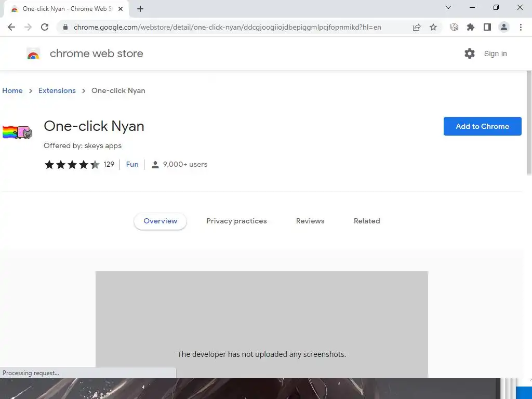Bookmark this tab with star icon
Screen dimensions: 532x399
(433, 27)
